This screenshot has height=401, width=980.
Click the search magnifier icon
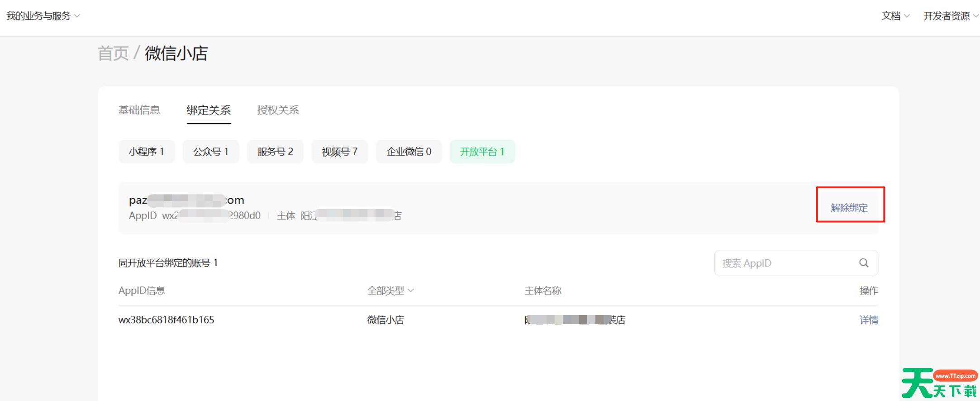[x=864, y=263]
